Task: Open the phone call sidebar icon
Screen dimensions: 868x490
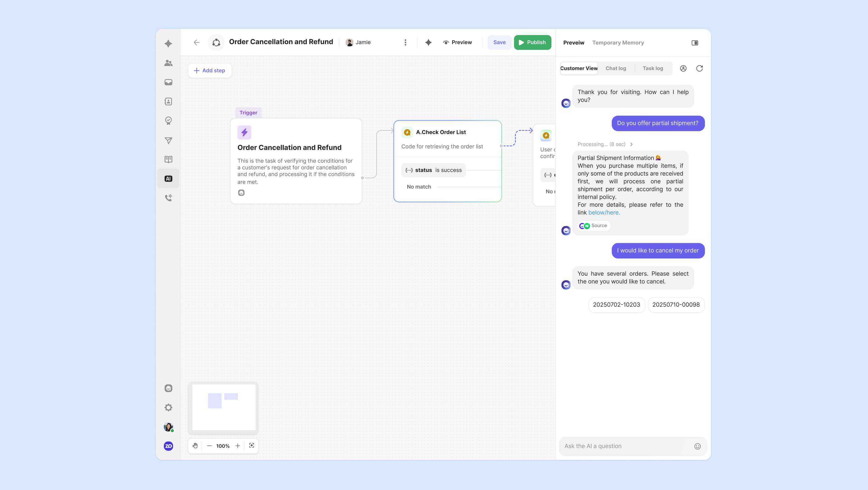Action: click(168, 198)
